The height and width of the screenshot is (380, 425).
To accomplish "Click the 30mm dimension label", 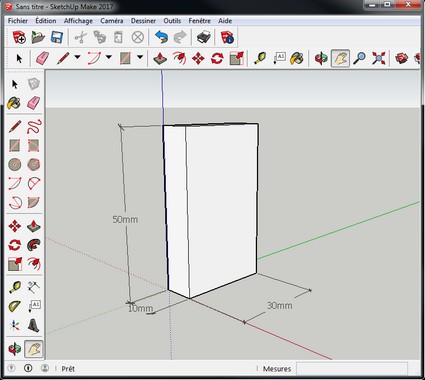I will tap(280, 305).
